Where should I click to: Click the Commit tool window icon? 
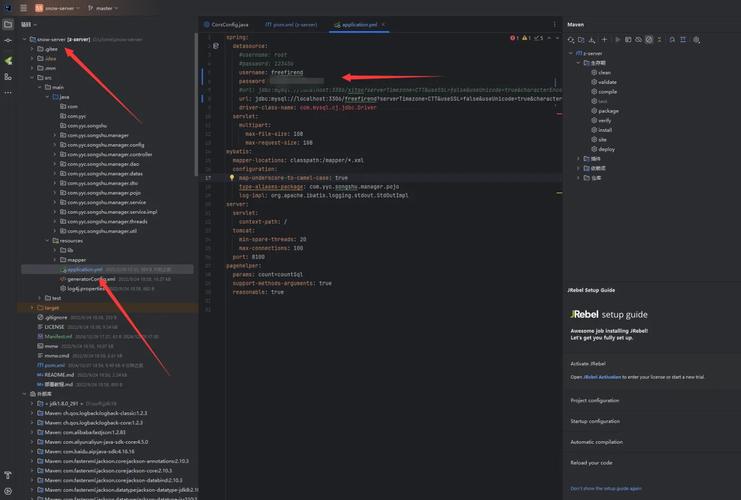click(8, 41)
